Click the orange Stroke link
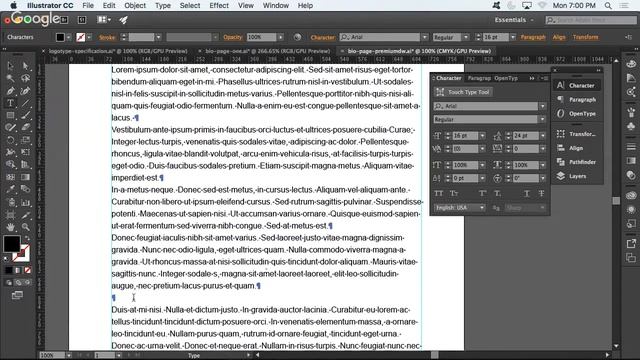Image resolution: width=640 pixels, height=360 pixels. (107, 38)
